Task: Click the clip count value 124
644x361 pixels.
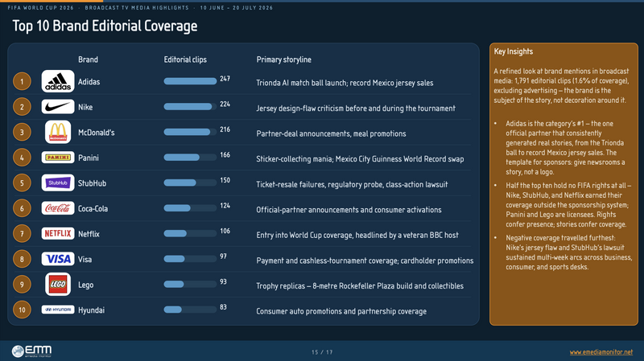Action: click(225, 206)
